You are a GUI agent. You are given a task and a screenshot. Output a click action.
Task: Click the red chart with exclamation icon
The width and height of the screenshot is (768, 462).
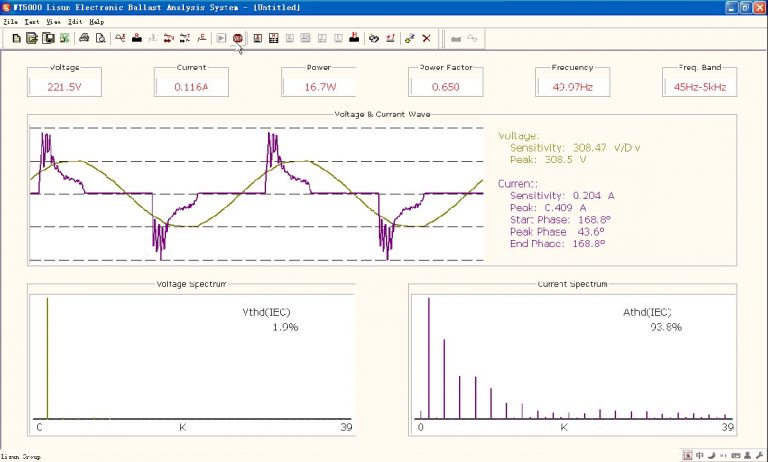(390, 38)
